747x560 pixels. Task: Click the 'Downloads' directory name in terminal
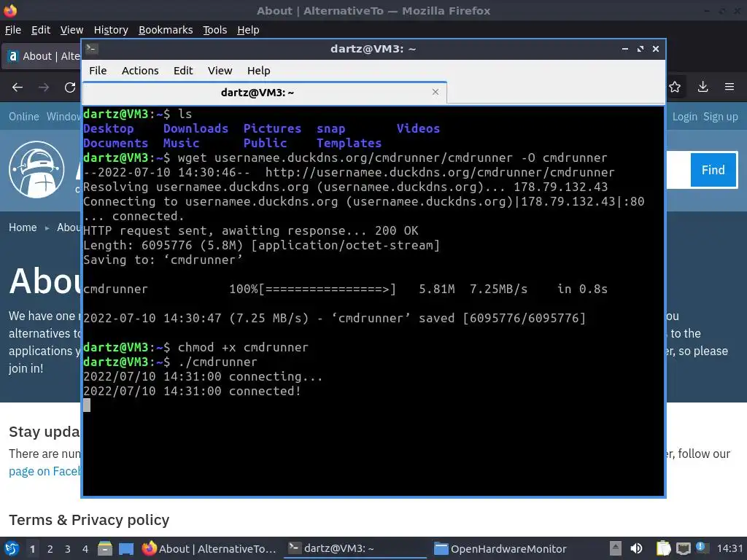(196, 128)
